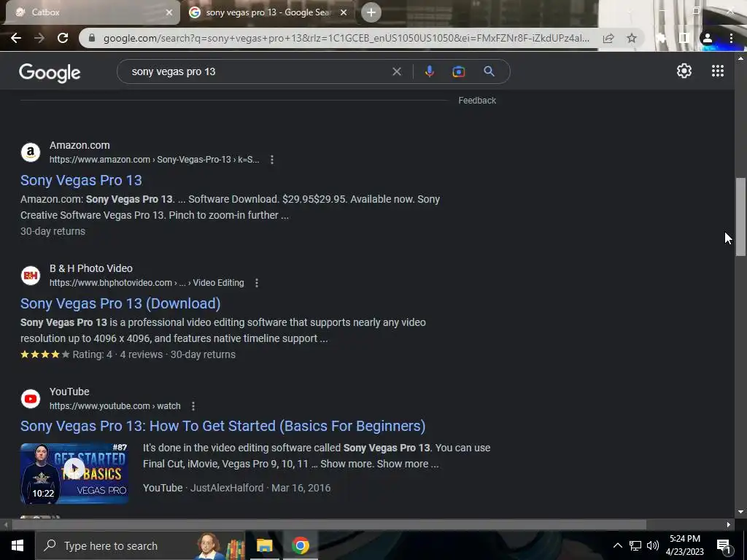Open Sony Vegas Pro 13 (Download) link

coord(120,304)
